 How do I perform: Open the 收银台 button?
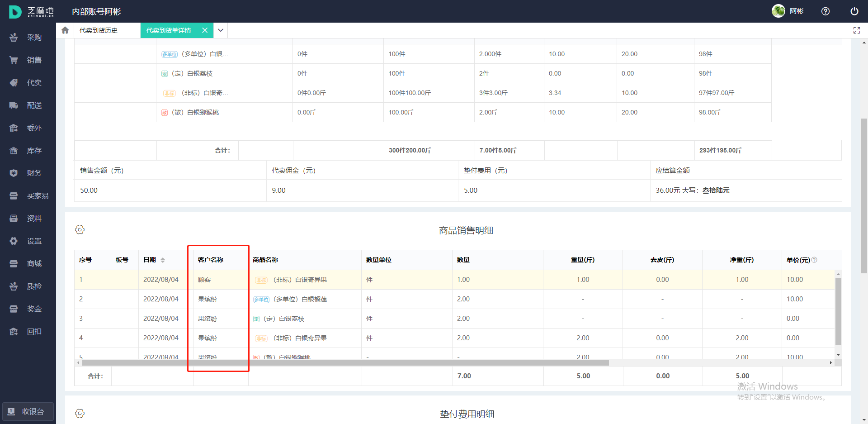[28, 411]
